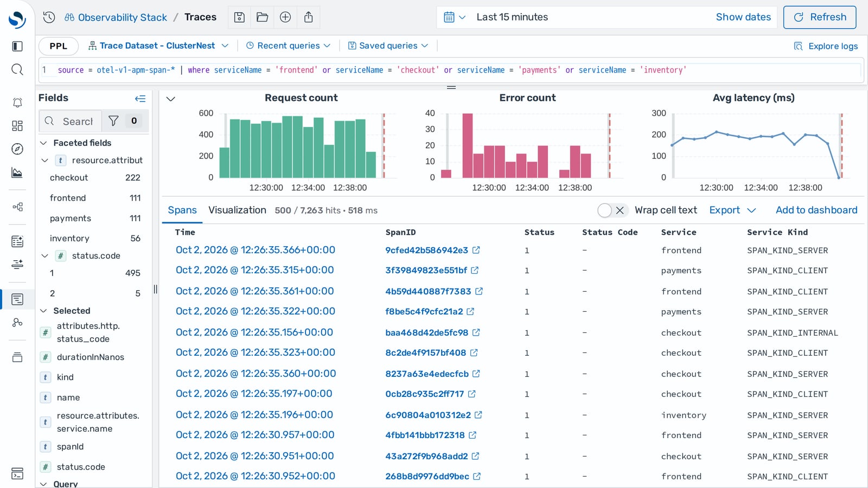Image resolution: width=868 pixels, height=488 pixels.
Task: Expand the Saved queries dropdown
Action: 388,46
